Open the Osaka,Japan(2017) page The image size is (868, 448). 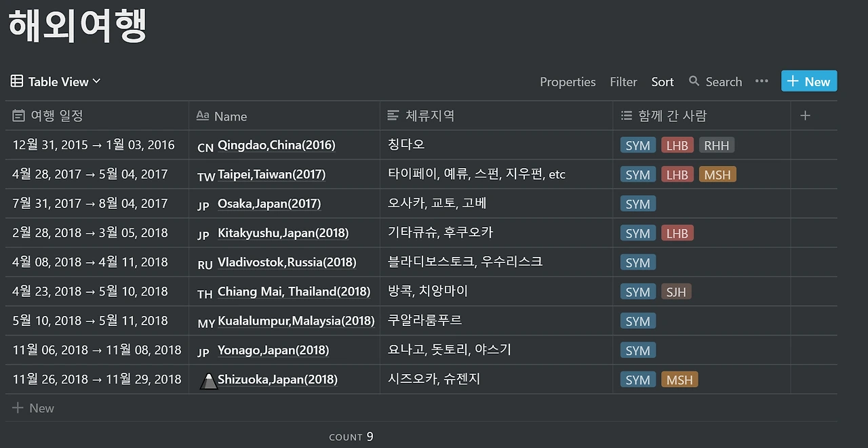tap(269, 203)
